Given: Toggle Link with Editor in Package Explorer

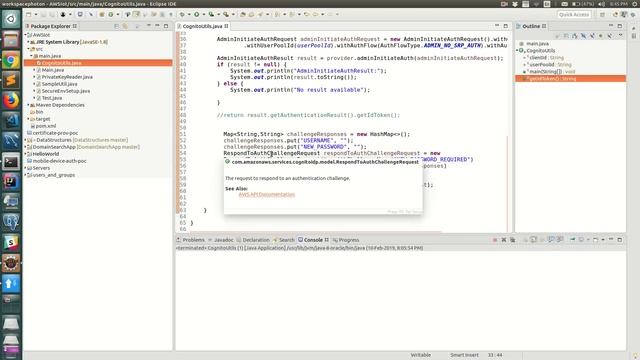Looking at the screenshot, I should point(125,26).
